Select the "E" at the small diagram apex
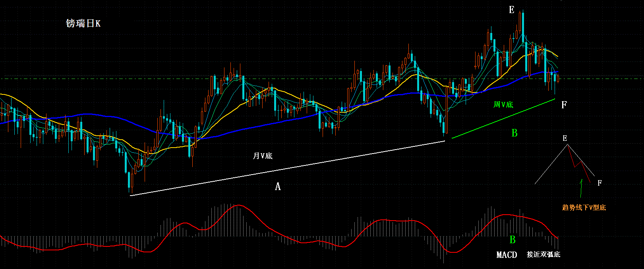 click(x=565, y=138)
